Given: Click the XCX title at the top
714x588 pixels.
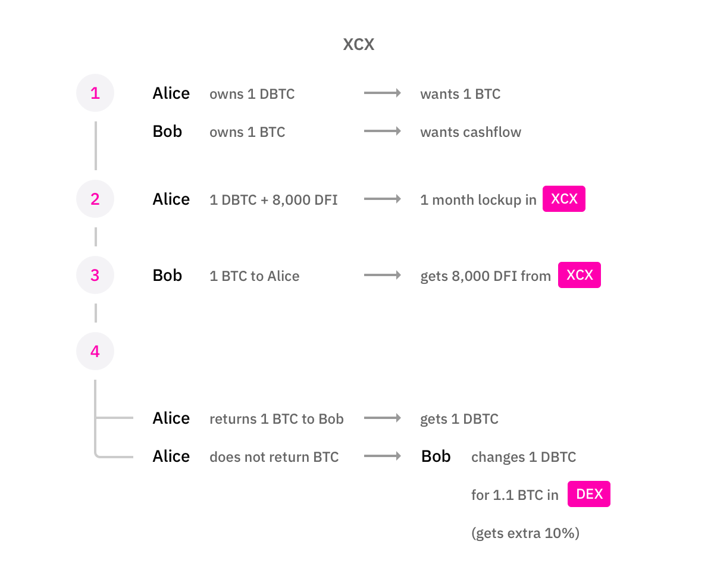Looking at the screenshot, I should pos(359,45).
